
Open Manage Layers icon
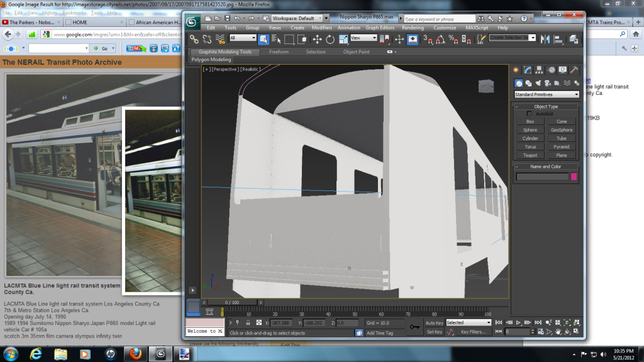click(574, 40)
